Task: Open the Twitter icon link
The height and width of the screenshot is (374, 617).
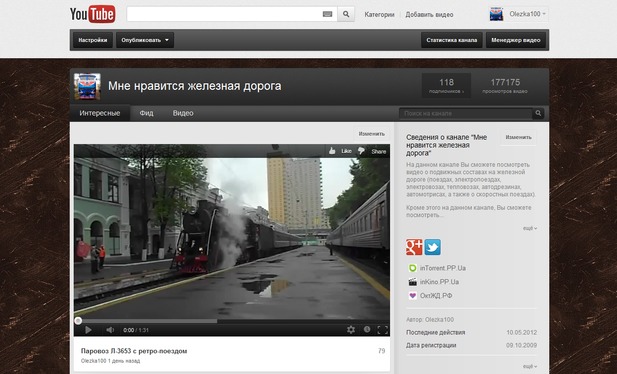Action: pyautogui.click(x=432, y=247)
